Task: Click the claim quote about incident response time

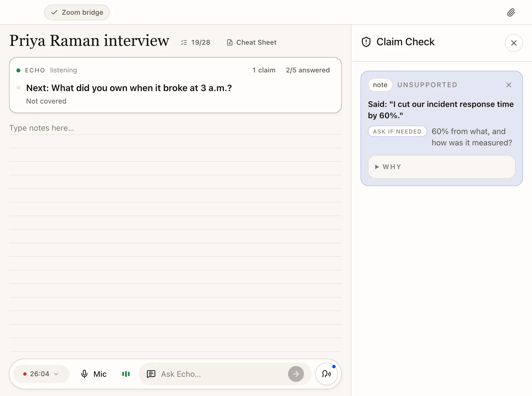Action: [x=441, y=110]
